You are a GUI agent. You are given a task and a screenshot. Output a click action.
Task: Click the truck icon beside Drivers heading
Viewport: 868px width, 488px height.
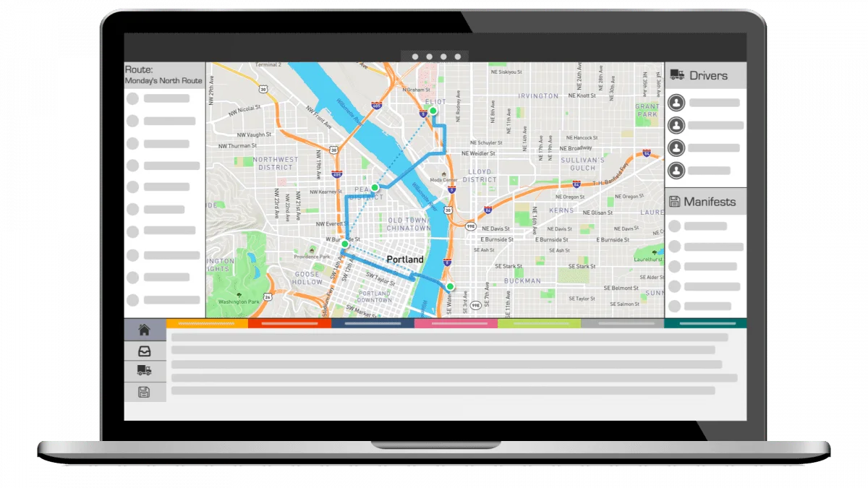(677, 74)
